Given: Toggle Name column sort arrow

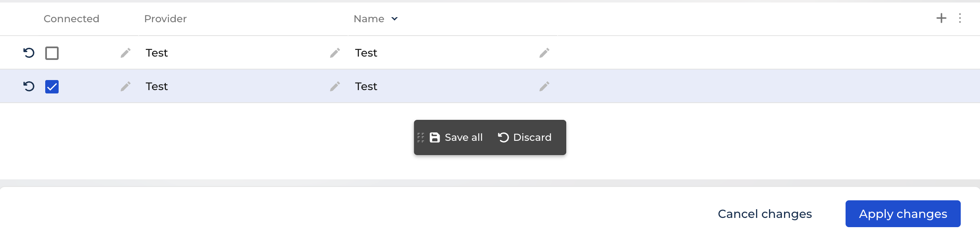Looking at the screenshot, I should 395,19.
